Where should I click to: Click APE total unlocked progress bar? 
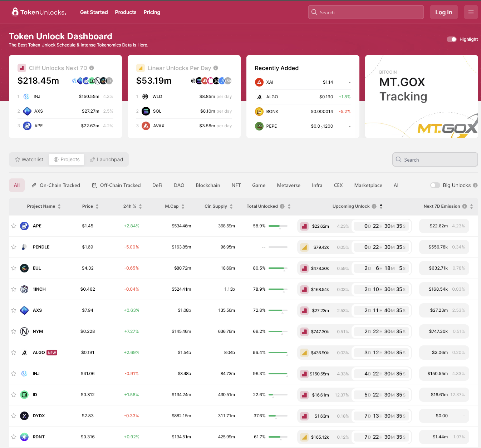click(x=278, y=226)
